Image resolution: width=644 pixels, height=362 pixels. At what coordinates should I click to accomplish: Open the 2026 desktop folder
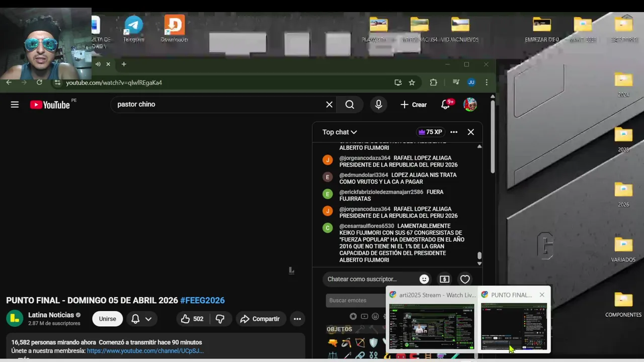coord(623,195)
